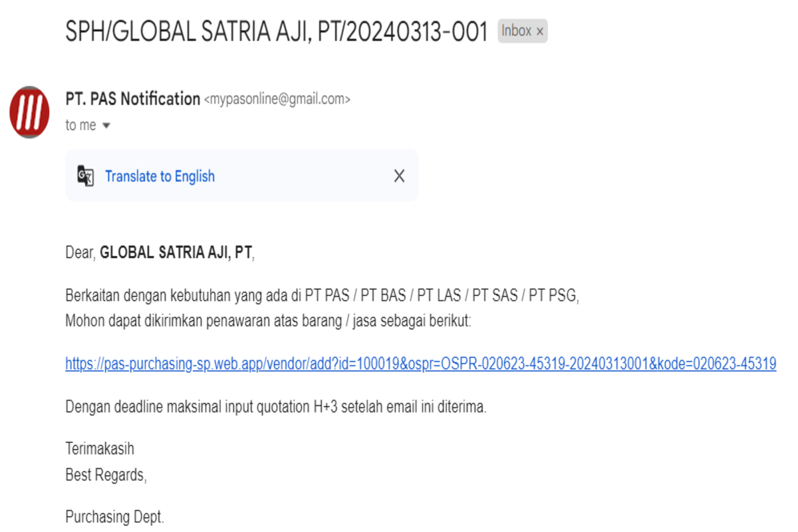798x532 pixels.
Task: Click bold 'GLOBAL SATRIA AJI, PT' in greeting
Action: click(176, 253)
